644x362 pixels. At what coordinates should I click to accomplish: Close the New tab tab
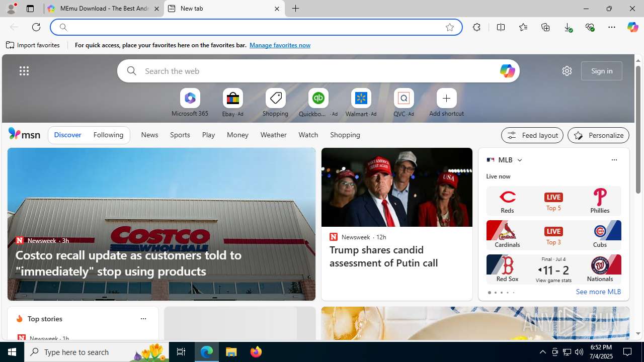pyautogui.click(x=277, y=9)
